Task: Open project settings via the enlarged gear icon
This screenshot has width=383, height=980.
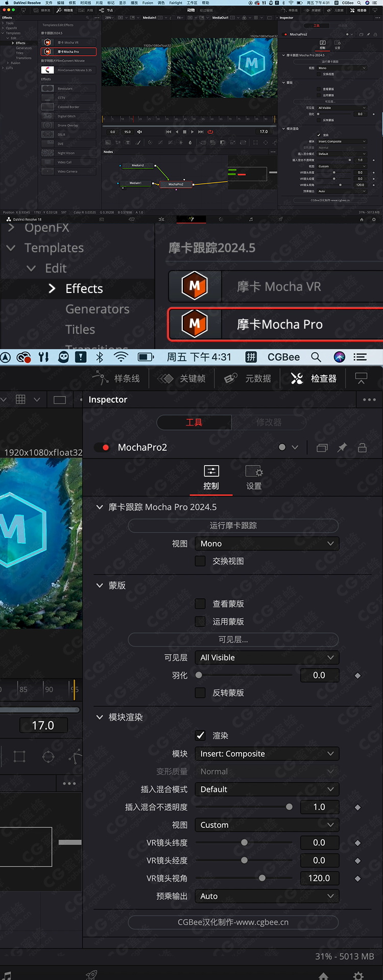Action: [x=358, y=976]
